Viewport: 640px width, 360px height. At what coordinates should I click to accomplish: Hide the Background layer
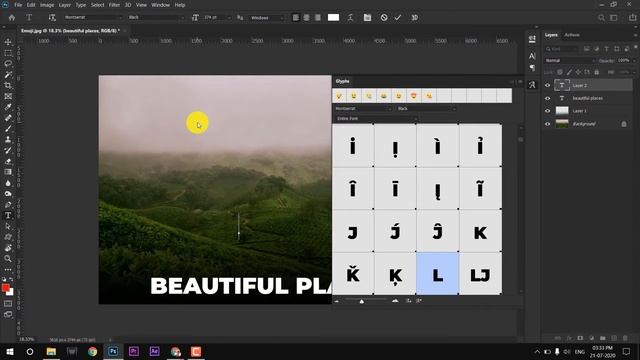coord(548,124)
